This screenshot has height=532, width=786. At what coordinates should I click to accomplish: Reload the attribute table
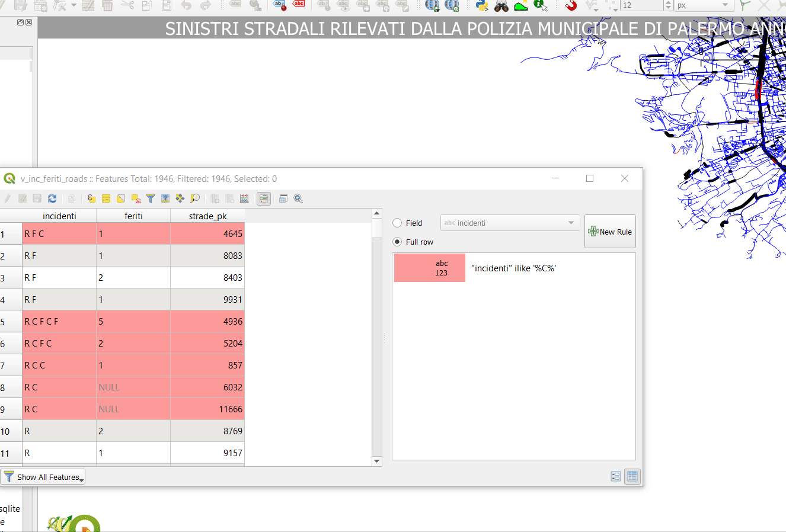[x=52, y=198]
